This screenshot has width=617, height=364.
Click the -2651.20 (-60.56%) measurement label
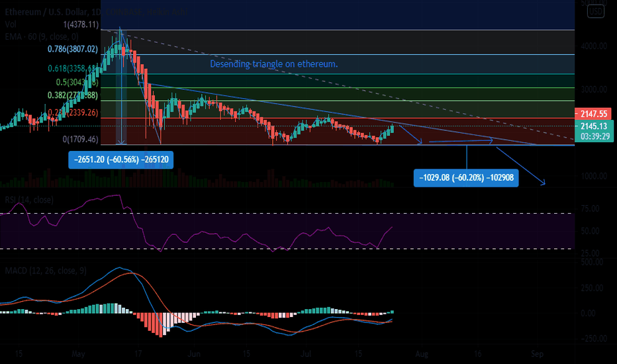pyautogui.click(x=120, y=159)
